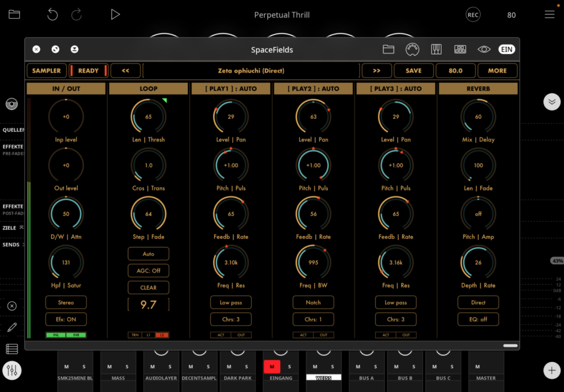The height and width of the screenshot is (392, 564).
Task: Unmute the EINGANG channel
Action: (x=272, y=367)
